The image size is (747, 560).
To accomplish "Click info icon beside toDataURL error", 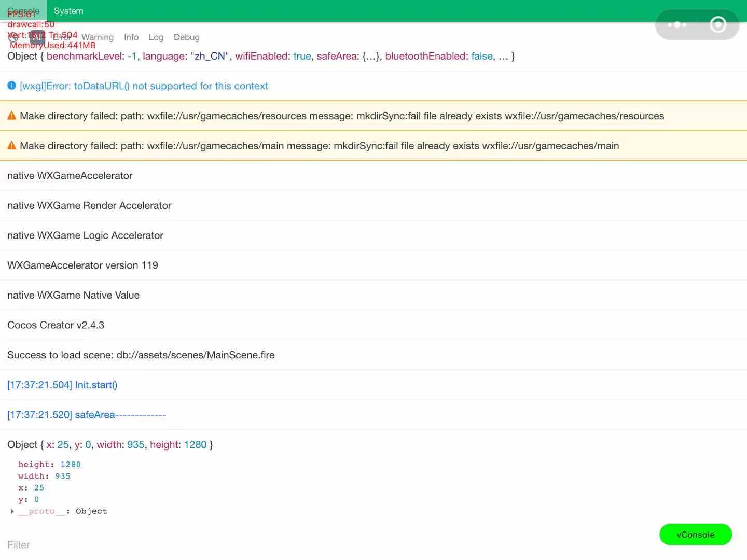I will 11,86.
